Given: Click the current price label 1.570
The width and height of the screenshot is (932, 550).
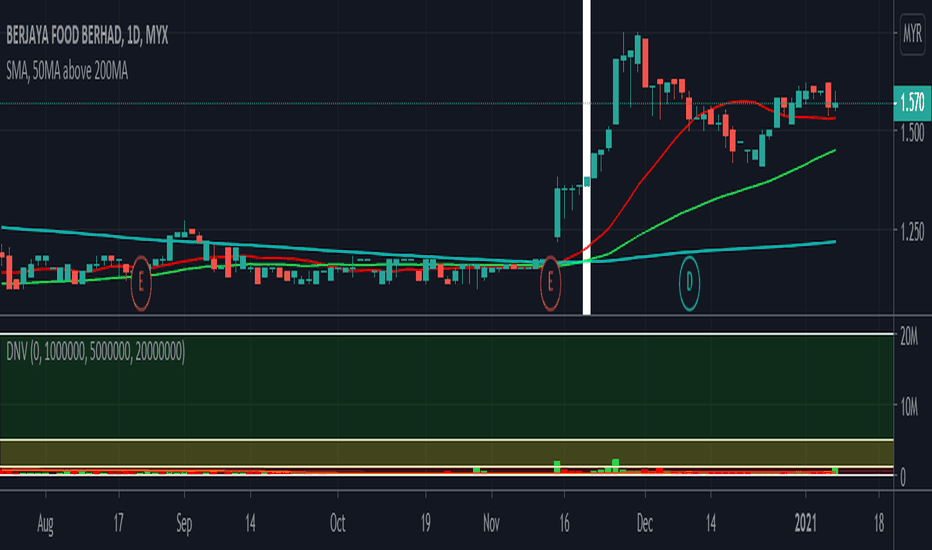Looking at the screenshot, I should (912, 103).
